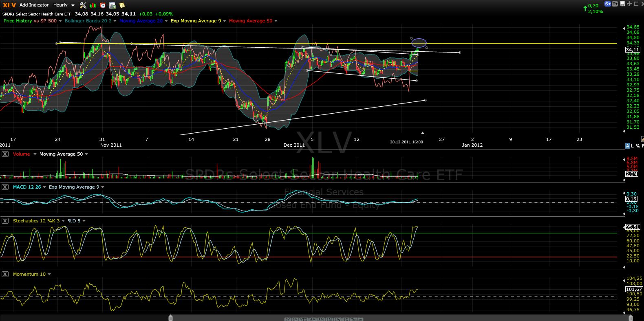Expand blue Moving Average 20 dropdown arrow
This screenshot has height=321, width=644.
click(166, 21)
